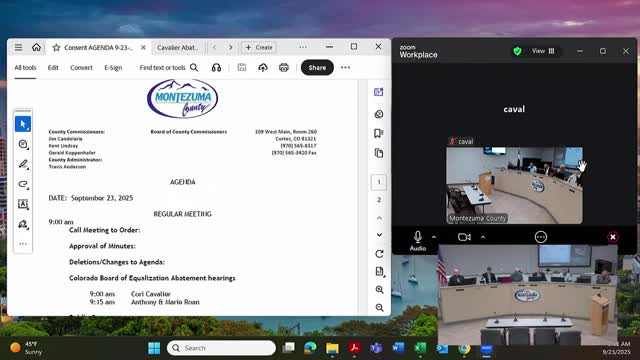Switch to the Cavalier Abat.. tab
The width and height of the screenshot is (640, 360).
(178, 48)
